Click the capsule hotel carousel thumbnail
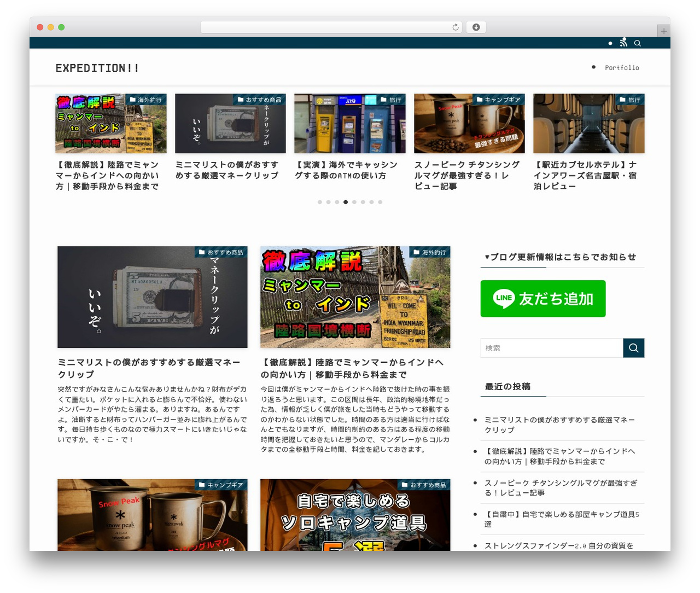Viewport: 700px width, 593px height. tap(589, 123)
